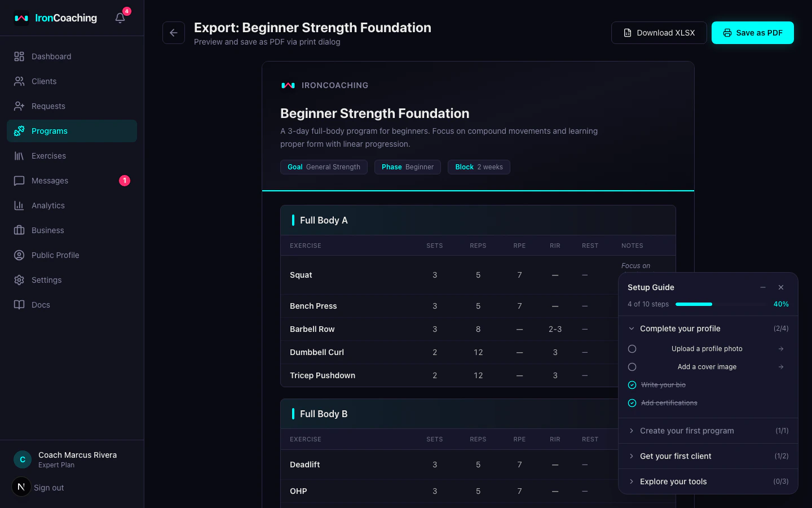Screen dimensions: 812x508
Task: Toggle the completed Add certifications check
Action: pyautogui.click(x=632, y=403)
